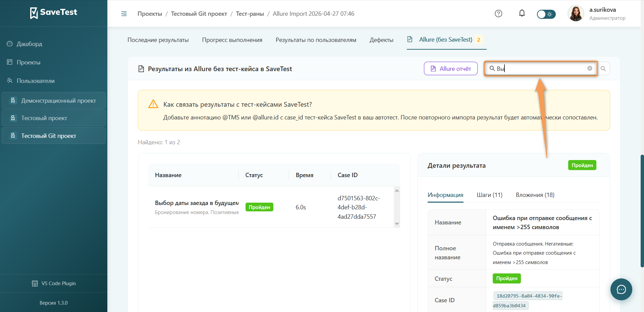Open Пользователи in the sidebar
This screenshot has width=644, height=312.
tap(36, 81)
